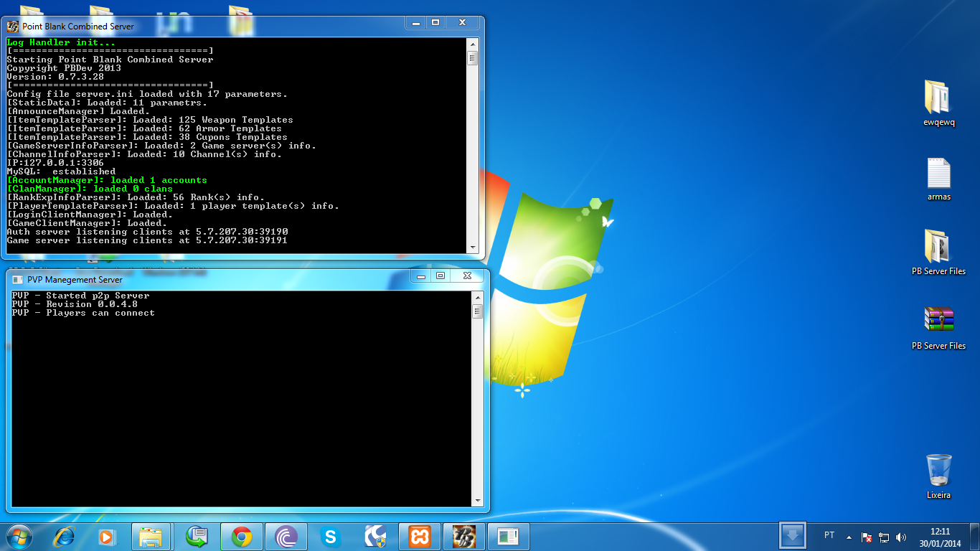Screen dimensions: 980x551
Task: Switch keyboard layout via the PT indicator
Action: 829,536
